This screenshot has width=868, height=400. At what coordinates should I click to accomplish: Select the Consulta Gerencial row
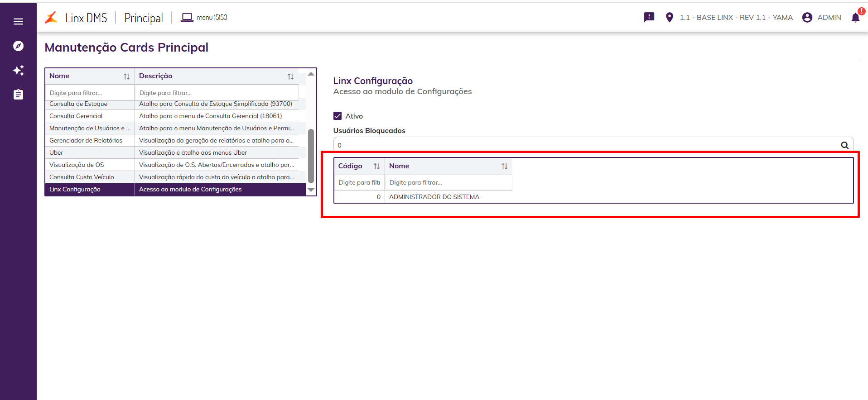pos(175,116)
